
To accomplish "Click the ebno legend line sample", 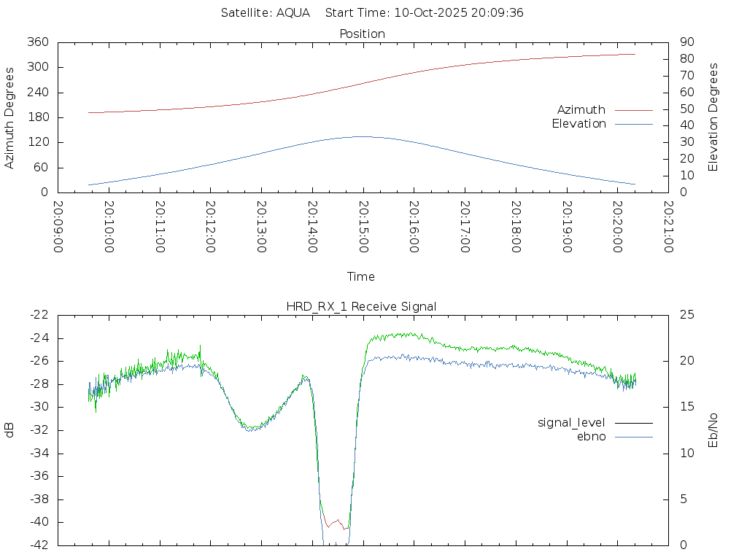I will click(633, 437).
